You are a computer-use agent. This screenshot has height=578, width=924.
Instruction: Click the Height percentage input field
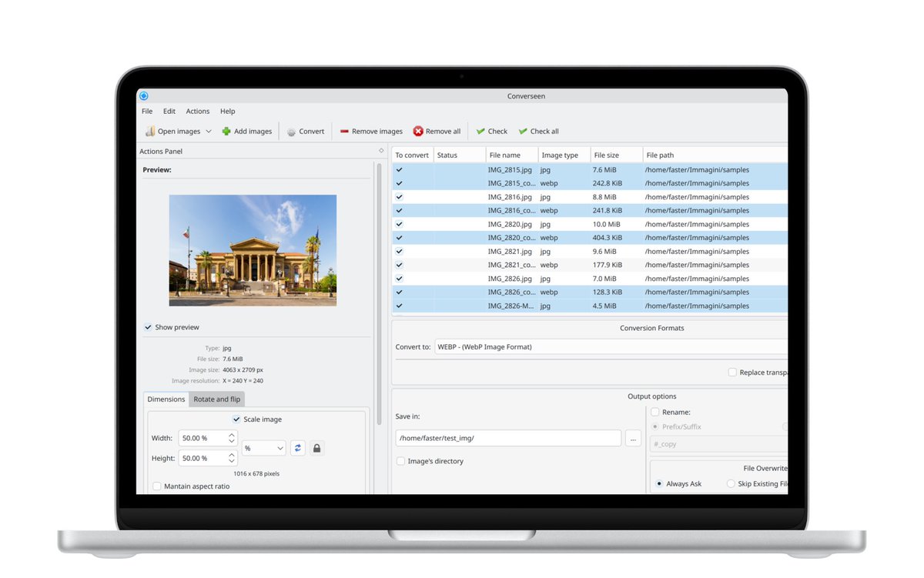[x=203, y=458]
